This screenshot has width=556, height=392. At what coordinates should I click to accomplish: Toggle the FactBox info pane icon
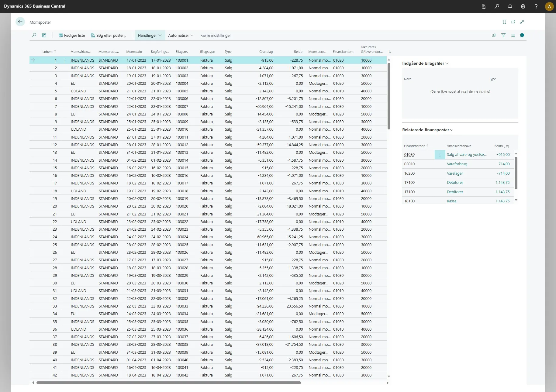coord(522,35)
